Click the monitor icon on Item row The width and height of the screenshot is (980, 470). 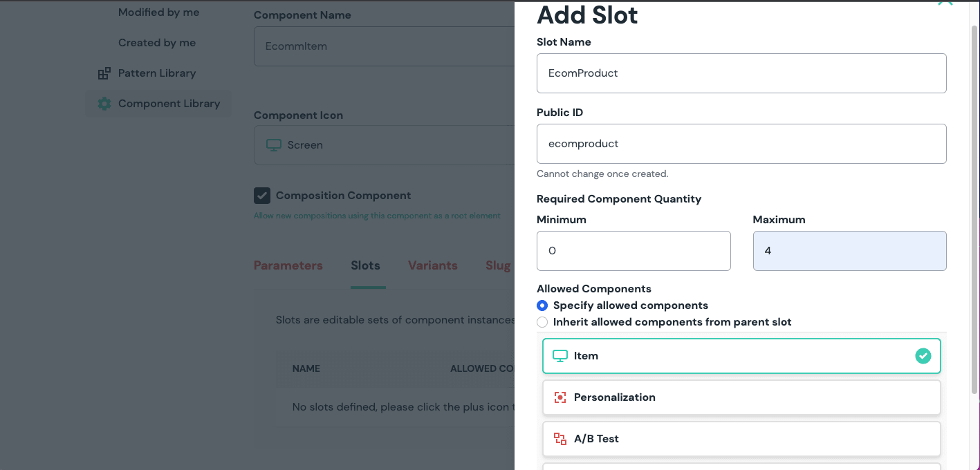pyautogui.click(x=560, y=356)
